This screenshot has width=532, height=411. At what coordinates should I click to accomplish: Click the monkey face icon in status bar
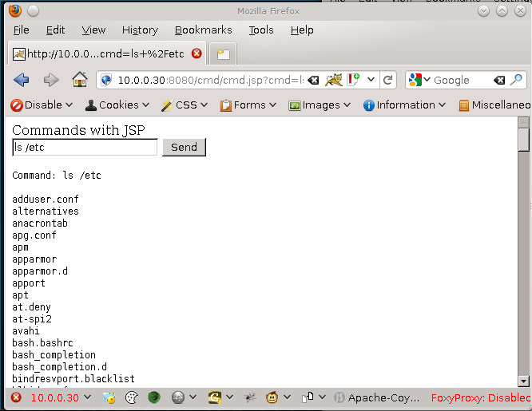click(x=272, y=397)
